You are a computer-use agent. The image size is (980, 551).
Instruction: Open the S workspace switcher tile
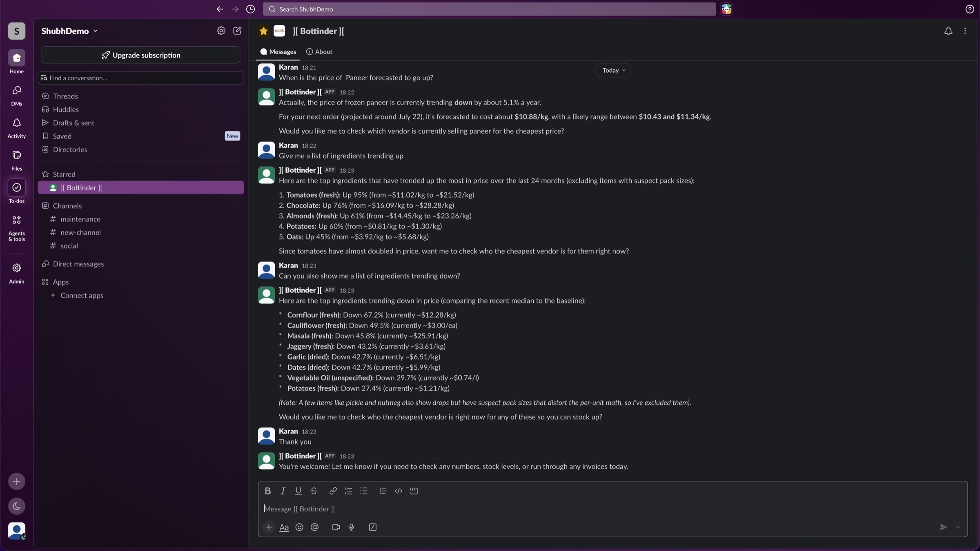tap(17, 31)
